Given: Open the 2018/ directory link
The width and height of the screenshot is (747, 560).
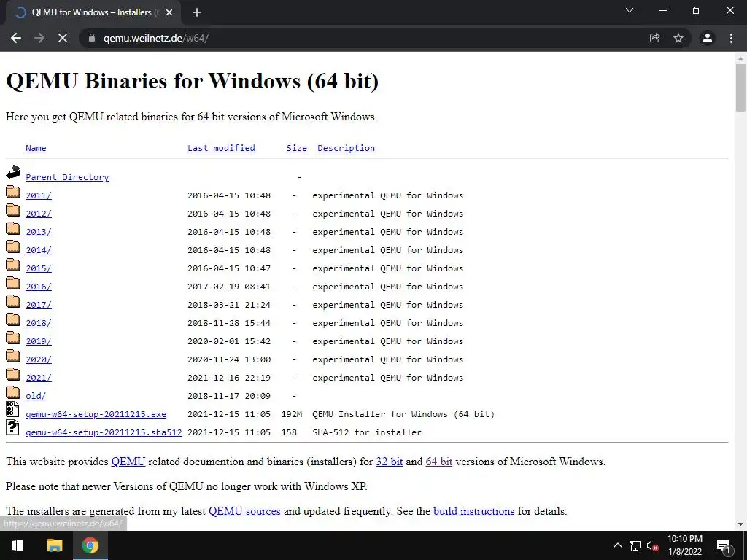Looking at the screenshot, I should [x=39, y=323].
